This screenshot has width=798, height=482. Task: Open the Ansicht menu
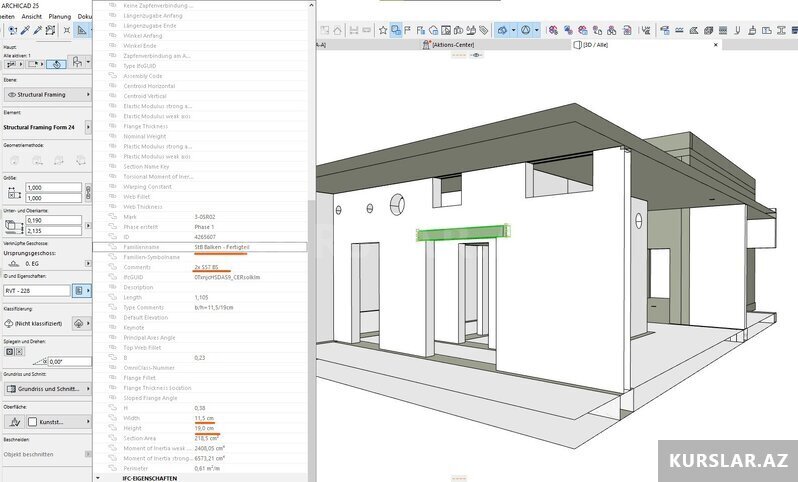click(32, 16)
